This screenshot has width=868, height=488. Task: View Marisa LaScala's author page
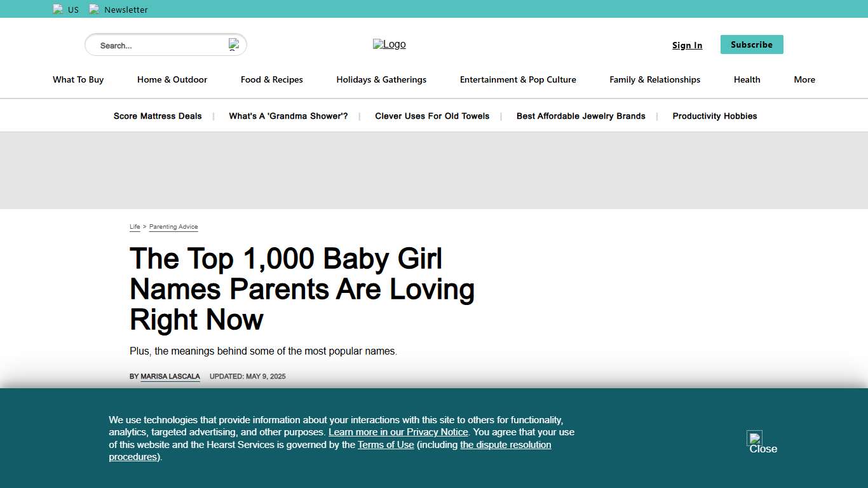(170, 376)
